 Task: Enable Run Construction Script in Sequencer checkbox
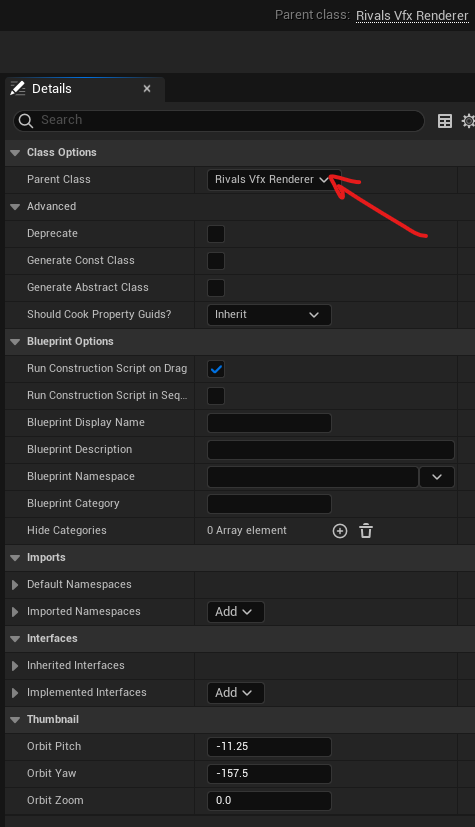[216, 396]
